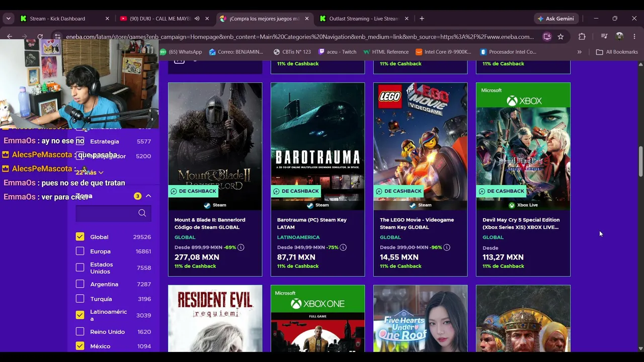644x362 pixels.
Task: Open the Correo: BENJAMIN bookmark
Action: pos(236,52)
